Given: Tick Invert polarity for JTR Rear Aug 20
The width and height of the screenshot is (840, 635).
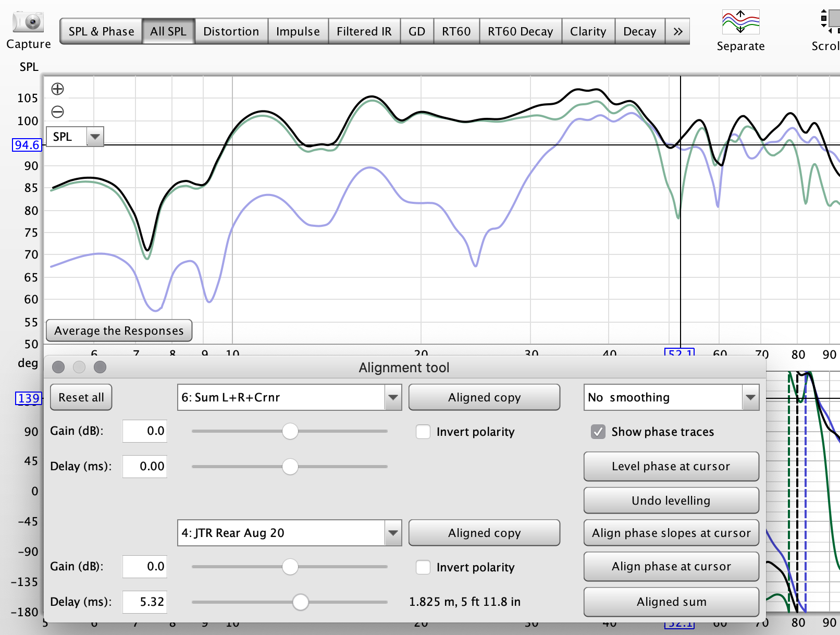Looking at the screenshot, I should coord(423,567).
